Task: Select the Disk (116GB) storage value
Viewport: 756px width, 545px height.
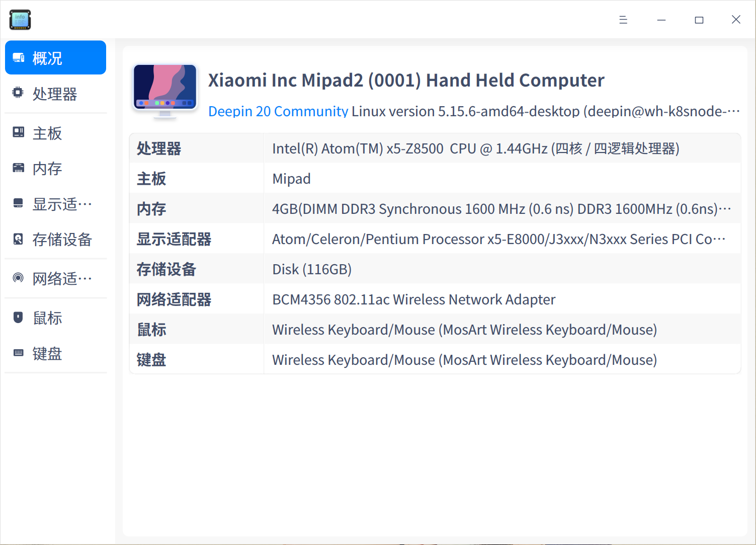Action: click(312, 269)
